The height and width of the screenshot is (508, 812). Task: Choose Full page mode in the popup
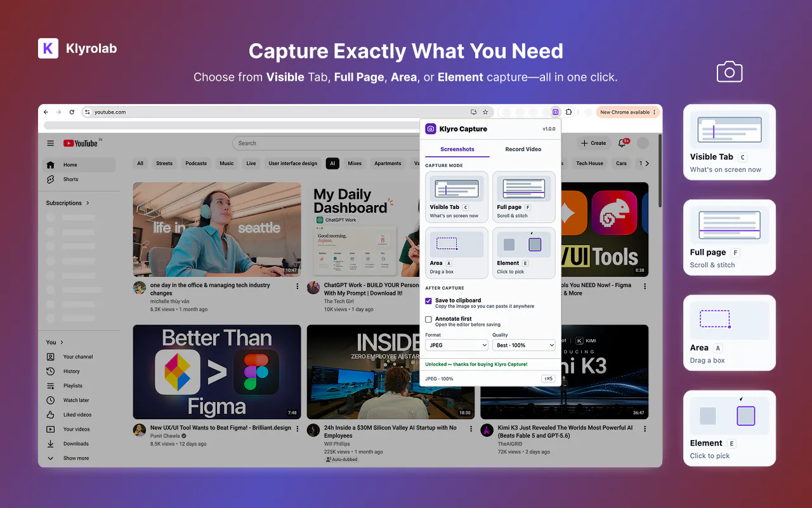pos(524,197)
